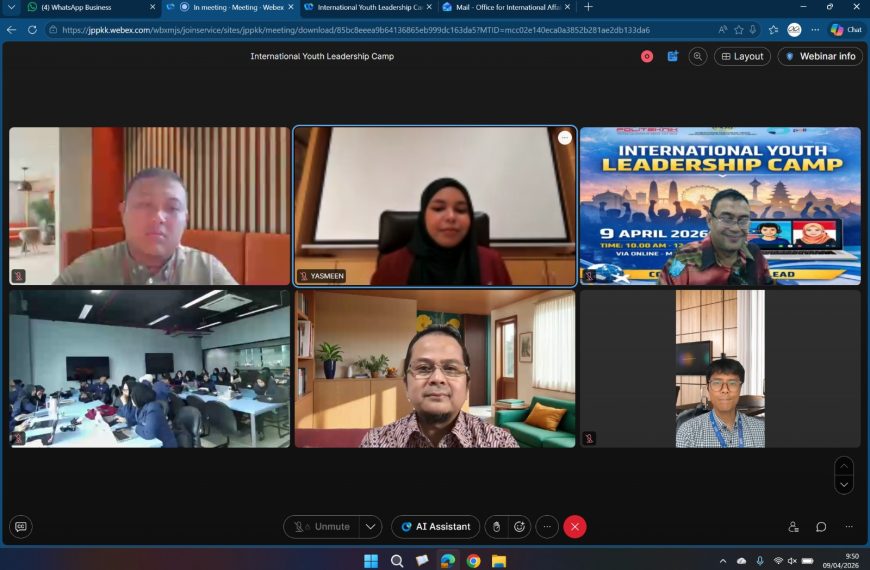Unmute the microphone
Screen dimensions: 870x570
click(x=322, y=527)
